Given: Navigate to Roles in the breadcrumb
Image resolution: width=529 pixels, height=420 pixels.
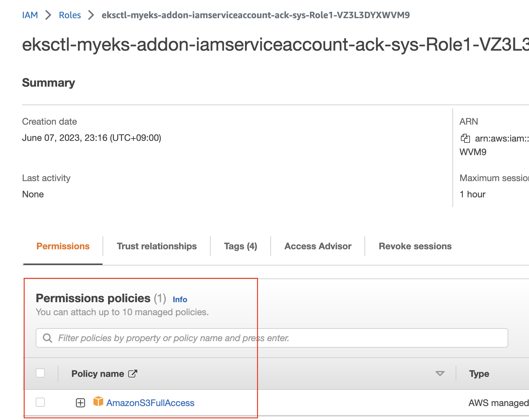Looking at the screenshot, I should 70,15.
